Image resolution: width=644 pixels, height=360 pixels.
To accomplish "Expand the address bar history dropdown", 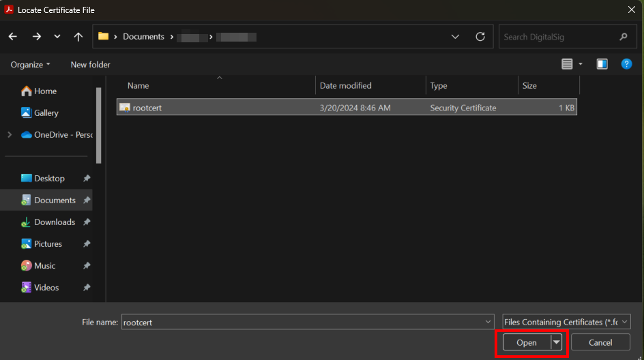I will pos(455,37).
